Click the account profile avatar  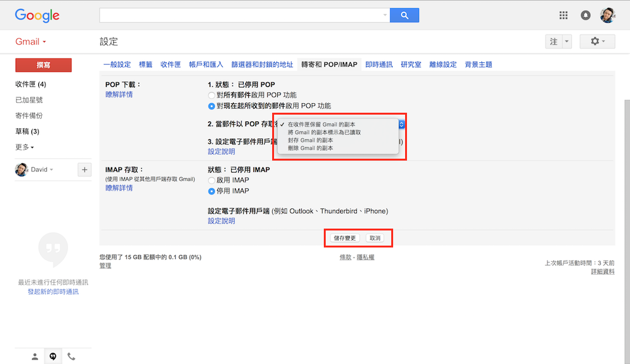coord(607,15)
